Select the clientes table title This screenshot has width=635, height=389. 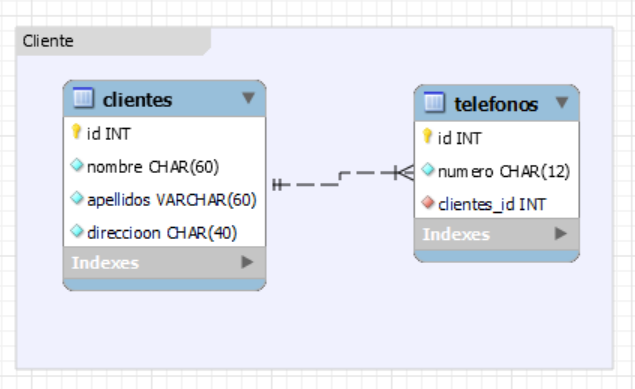[138, 100]
